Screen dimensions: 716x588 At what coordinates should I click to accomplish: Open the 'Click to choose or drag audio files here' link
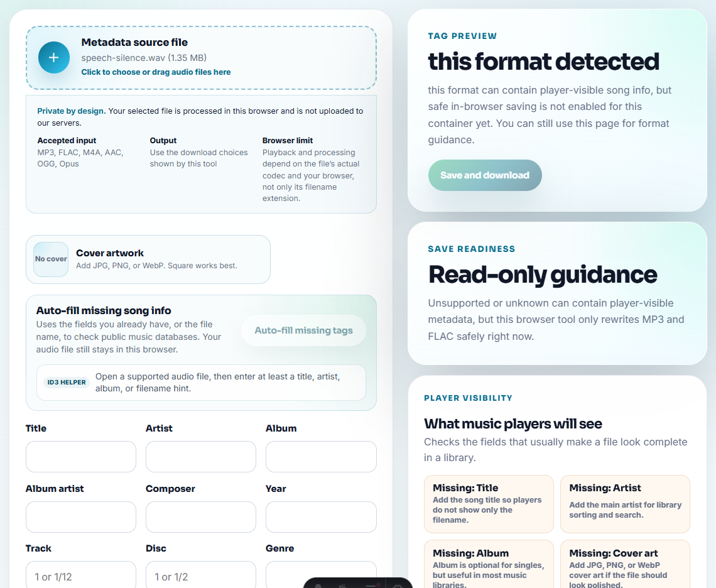click(x=156, y=72)
